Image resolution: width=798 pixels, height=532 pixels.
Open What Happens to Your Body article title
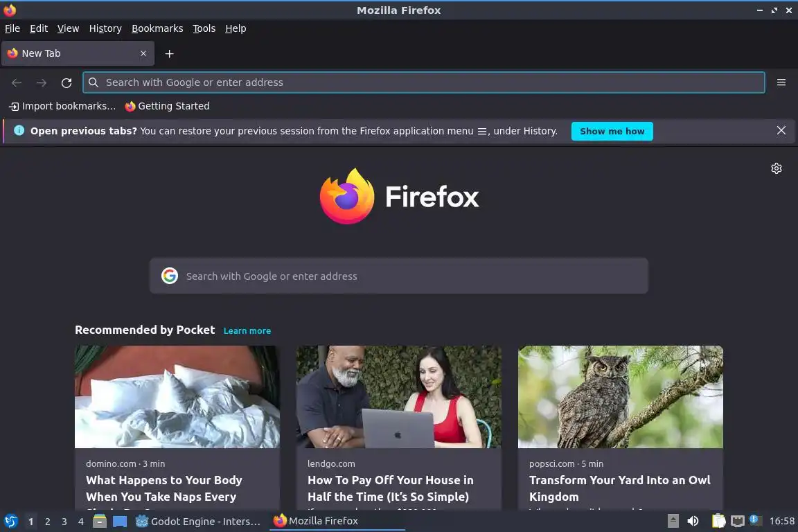point(164,488)
